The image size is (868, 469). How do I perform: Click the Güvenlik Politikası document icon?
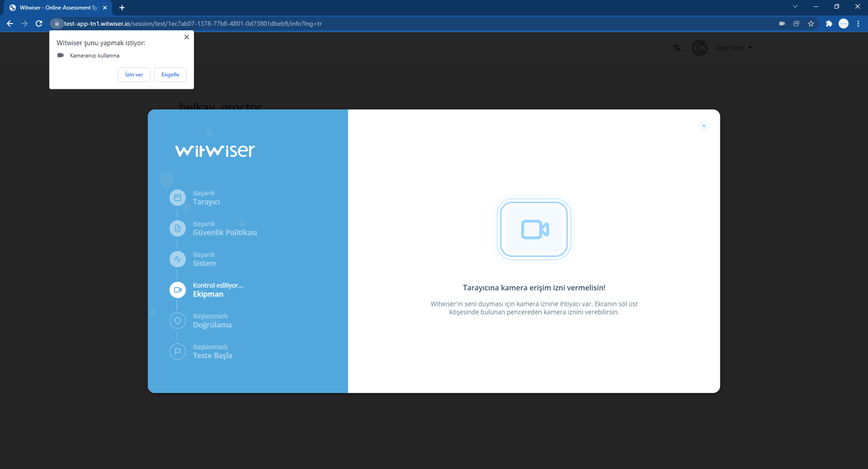pos(177,228)
